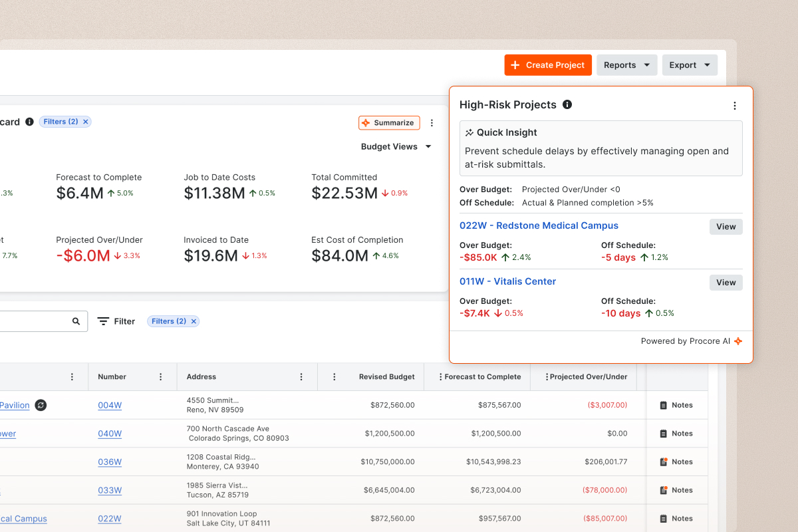Click the Invoiced to Date $19.6M metric
The image size is (798, 532).
click(211, 255)
